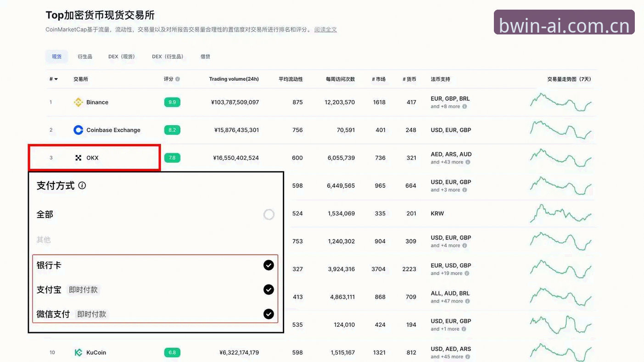Open OKX's 7-day volume chart

tap(561, 158)
